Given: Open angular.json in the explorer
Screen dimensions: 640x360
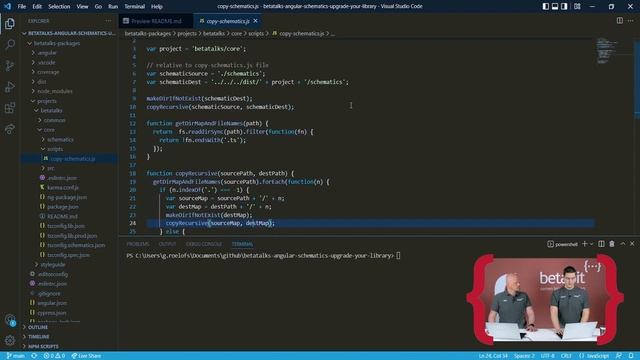Looking at the screenshot, I should click(x=52, y=303).
